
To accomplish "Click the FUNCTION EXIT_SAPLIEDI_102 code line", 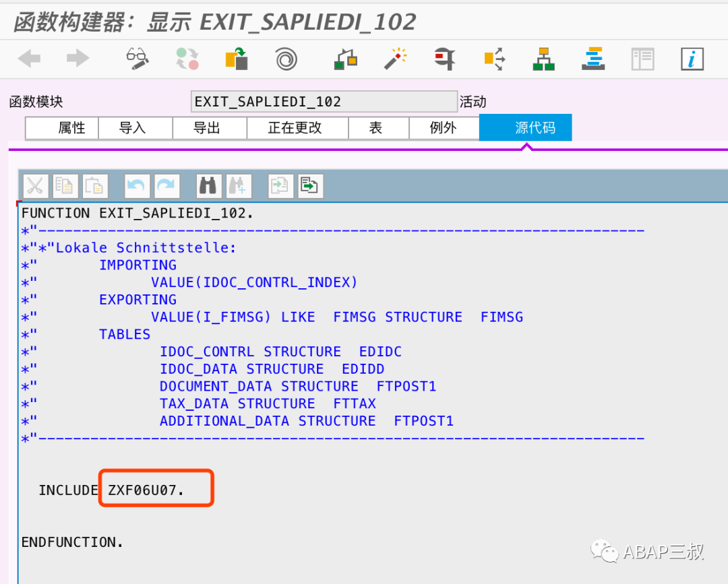I will click(x=138, y=213).
